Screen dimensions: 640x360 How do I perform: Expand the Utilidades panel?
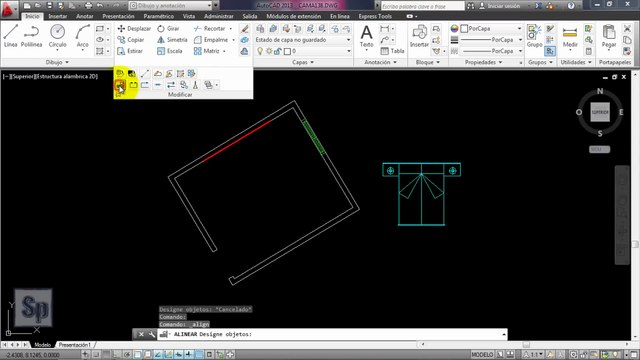(x=576, y=62)
